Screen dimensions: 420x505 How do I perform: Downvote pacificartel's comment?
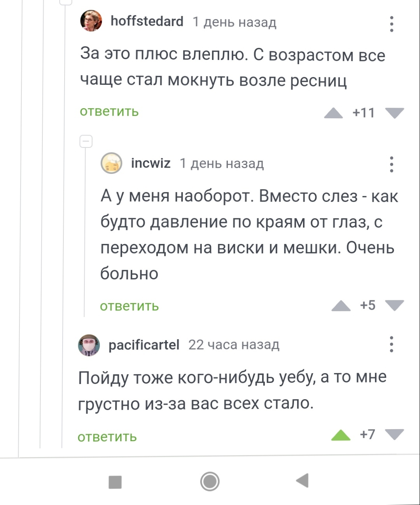pyautogui.click(x=394, y=434)
